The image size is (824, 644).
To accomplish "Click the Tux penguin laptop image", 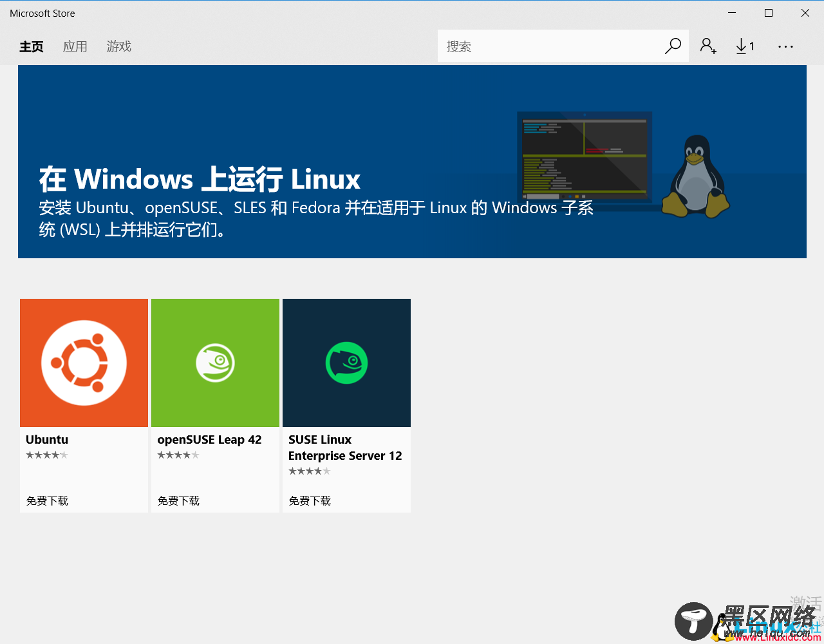I will point(623,164).
